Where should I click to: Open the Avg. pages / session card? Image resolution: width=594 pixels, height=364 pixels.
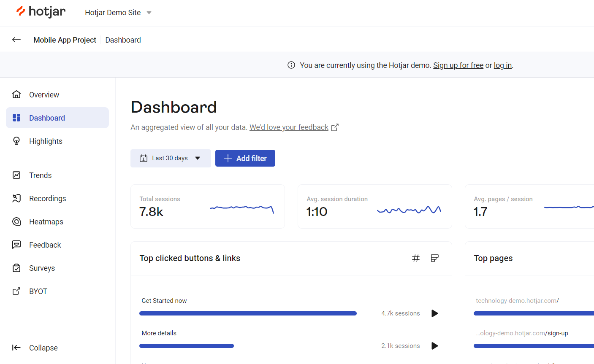[529, 207]
